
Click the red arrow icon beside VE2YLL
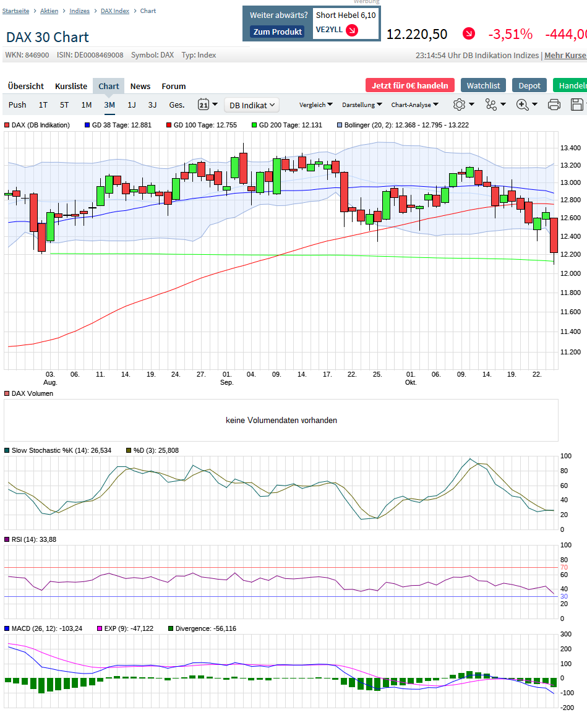click(351, 29)
